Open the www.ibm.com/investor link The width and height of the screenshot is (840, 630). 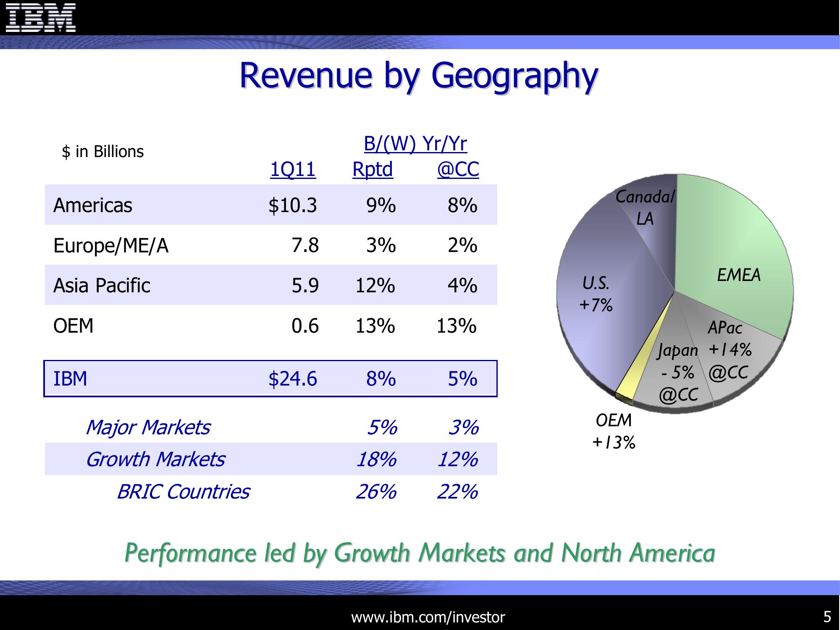pyautogui.click(x=428, y=617)
